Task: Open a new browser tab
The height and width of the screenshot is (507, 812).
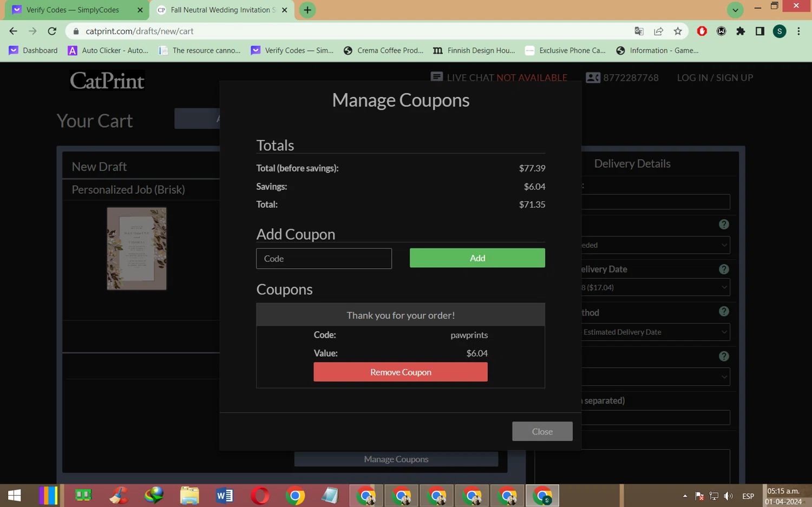Action: click(x=307, y=10)
